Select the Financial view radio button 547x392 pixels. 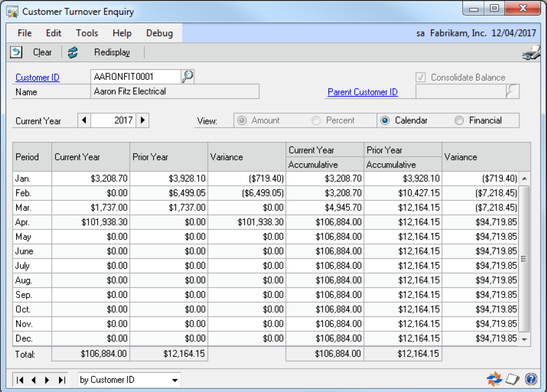459,120
